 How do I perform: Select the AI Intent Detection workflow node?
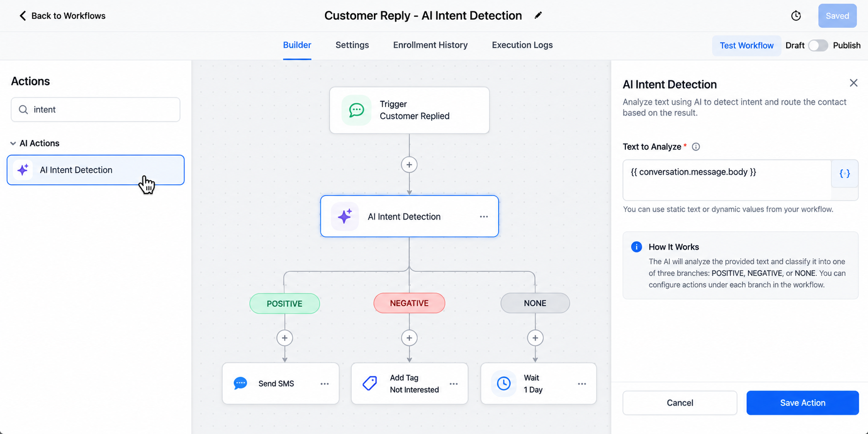(409, 216)
